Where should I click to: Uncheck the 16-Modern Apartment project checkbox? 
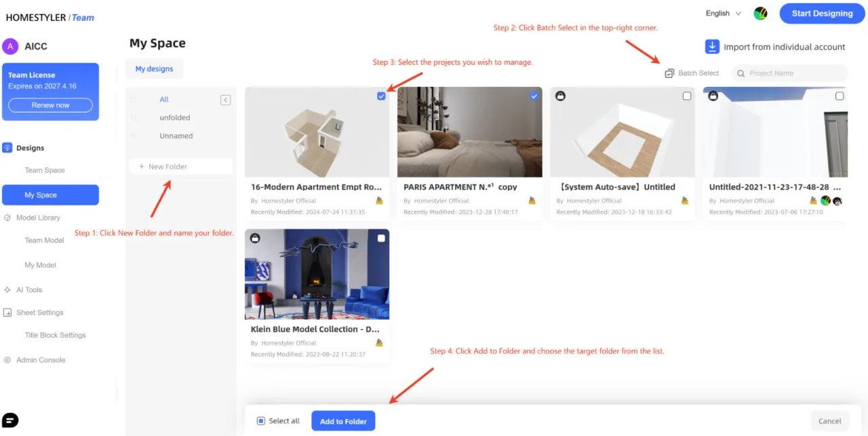coord(381,96)
